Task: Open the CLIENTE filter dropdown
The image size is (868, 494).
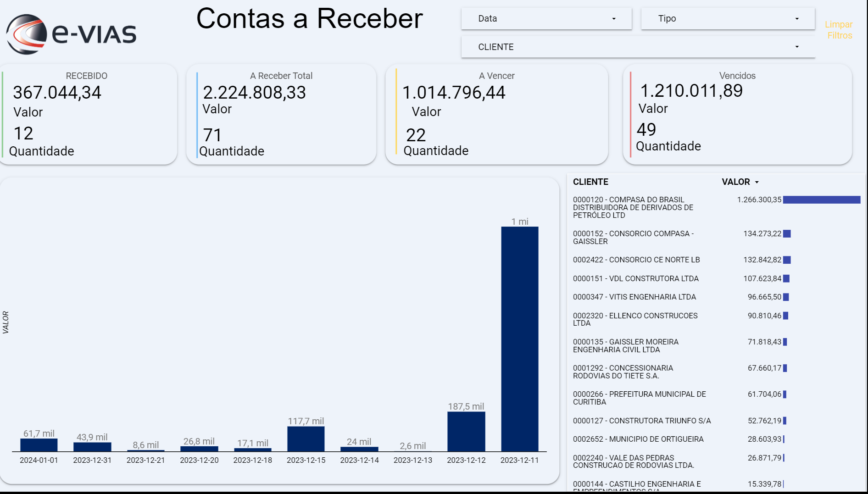Action: tap(638, 47)
